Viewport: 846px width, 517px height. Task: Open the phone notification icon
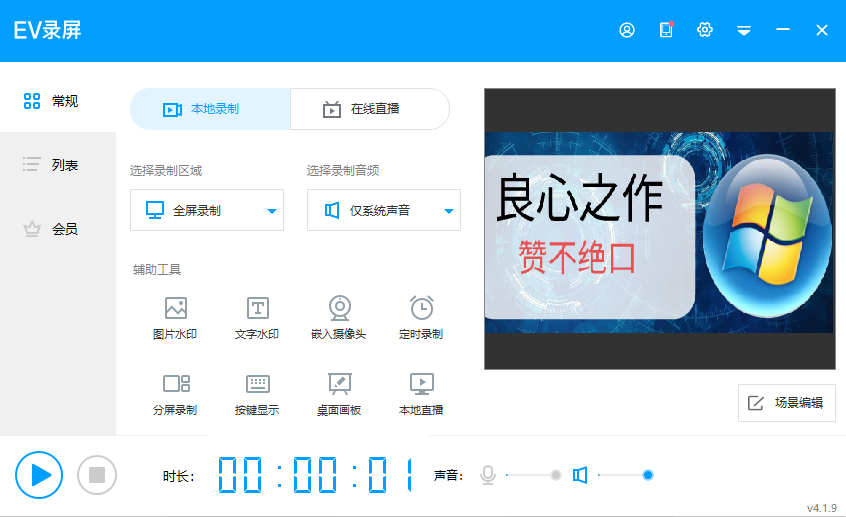coord(666,30)
